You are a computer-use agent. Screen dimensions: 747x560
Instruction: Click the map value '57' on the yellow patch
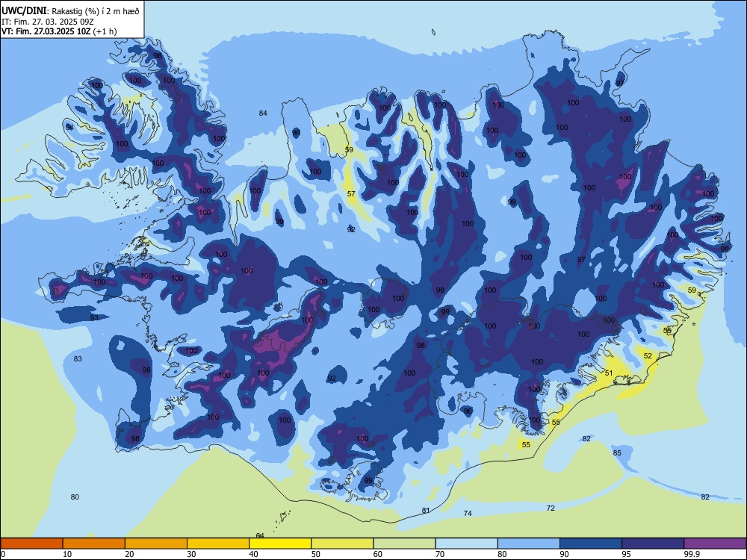[351, 194]
